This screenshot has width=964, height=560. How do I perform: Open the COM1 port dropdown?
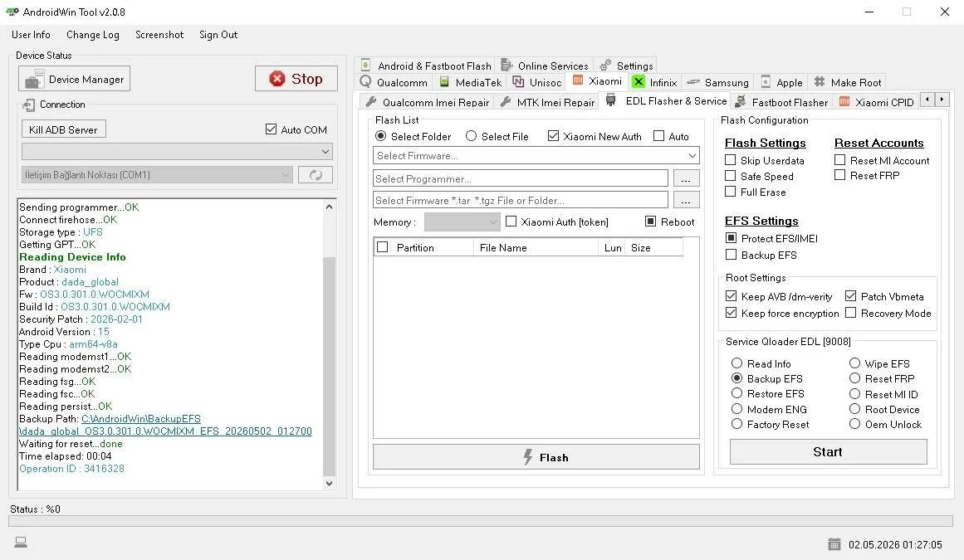pos(157,175)
